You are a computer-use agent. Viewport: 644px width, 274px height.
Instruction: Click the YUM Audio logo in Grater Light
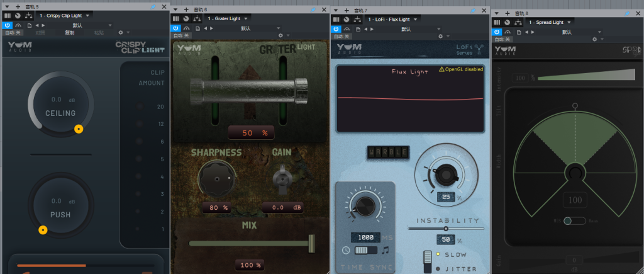pos(189,49)
